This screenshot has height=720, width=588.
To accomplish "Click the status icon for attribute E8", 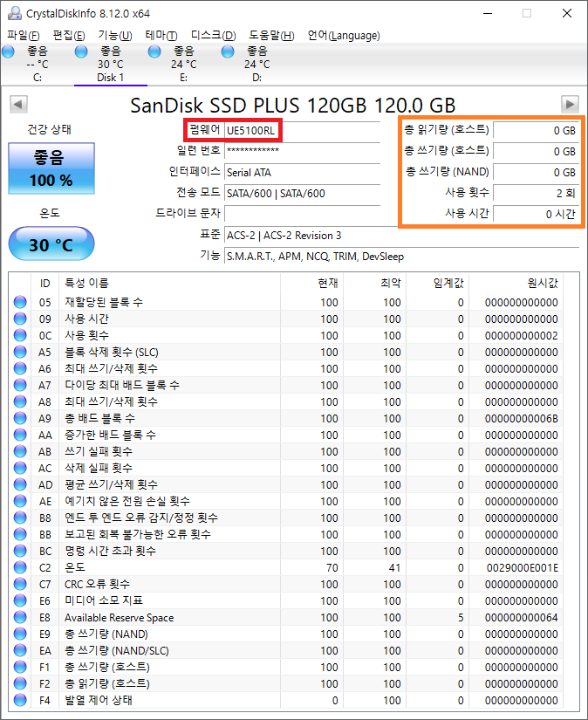I will coord(20,617).
